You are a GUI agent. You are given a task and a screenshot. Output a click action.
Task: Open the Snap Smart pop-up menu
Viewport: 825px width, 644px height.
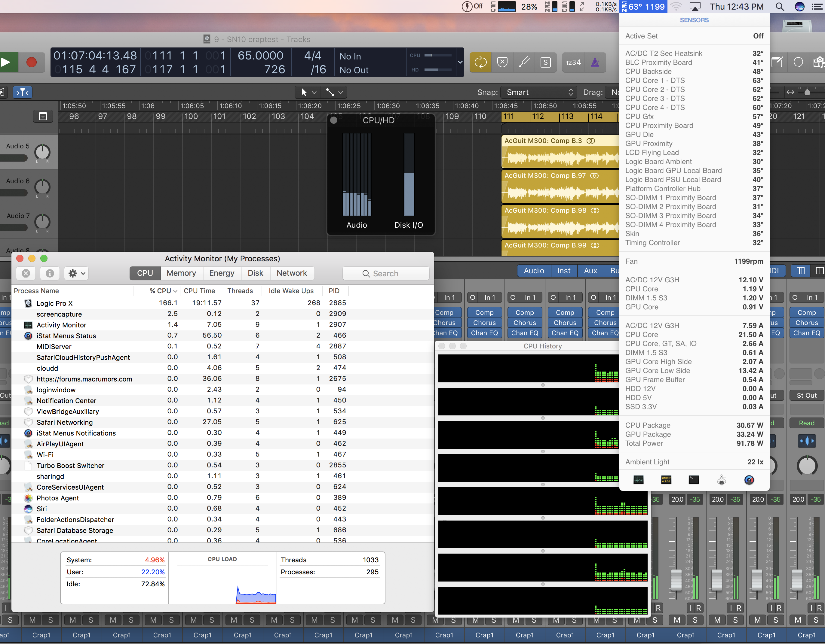(x=539, y=92)
